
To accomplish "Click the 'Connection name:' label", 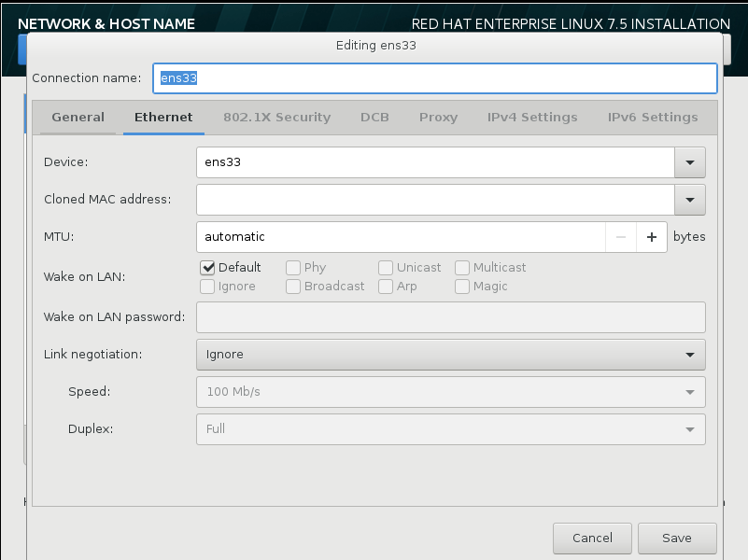I will (x=86, y=78).
